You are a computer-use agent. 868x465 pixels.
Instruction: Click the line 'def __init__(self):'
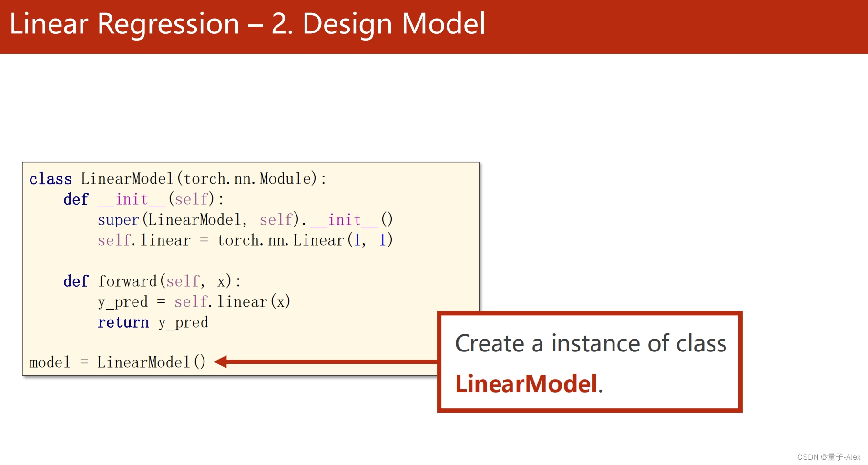[144, 199]
